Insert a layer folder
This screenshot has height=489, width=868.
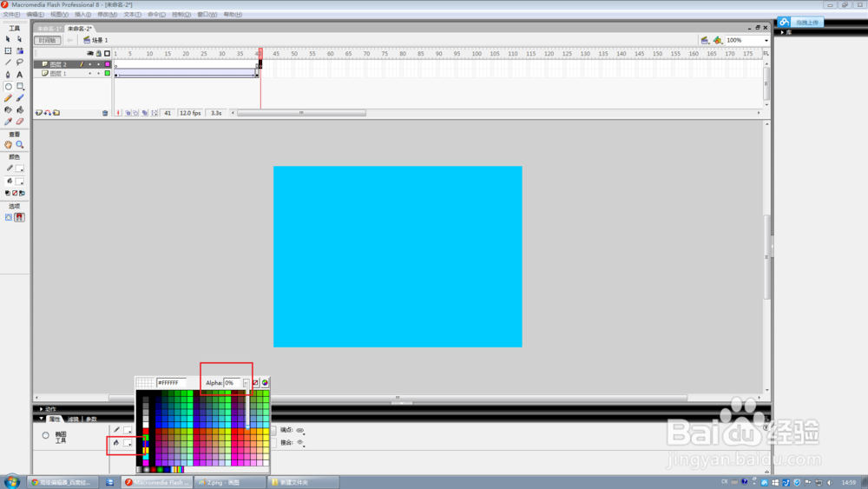click(56, 113)
